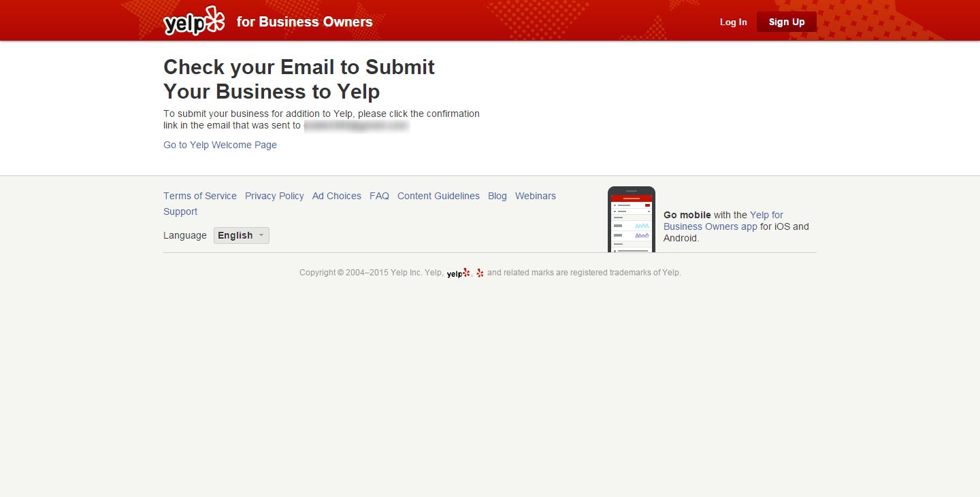Screen dimensions: 980x497
Task: Open the Webinars link
Action: 535,196
